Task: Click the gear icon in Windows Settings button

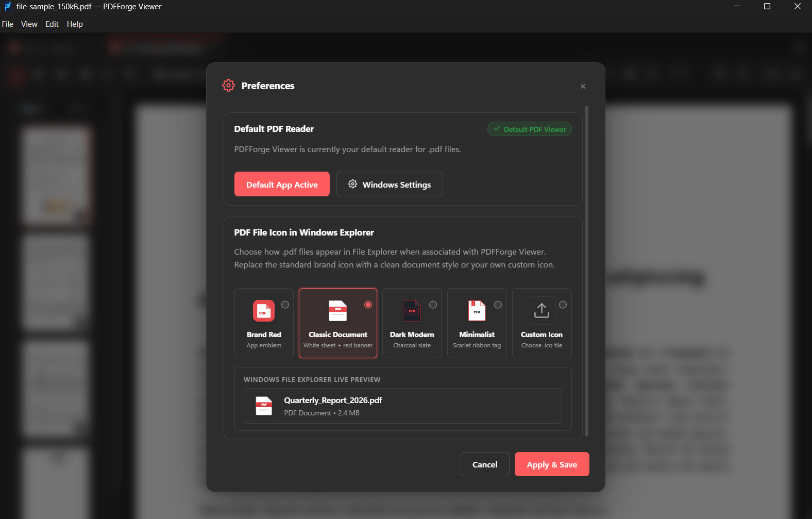Action: 353,184
